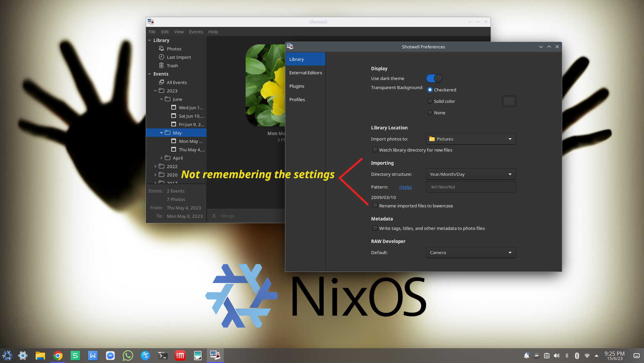The image size is (644, 363).
Task: Select Solid color transparent background
Action: point(430,101)
